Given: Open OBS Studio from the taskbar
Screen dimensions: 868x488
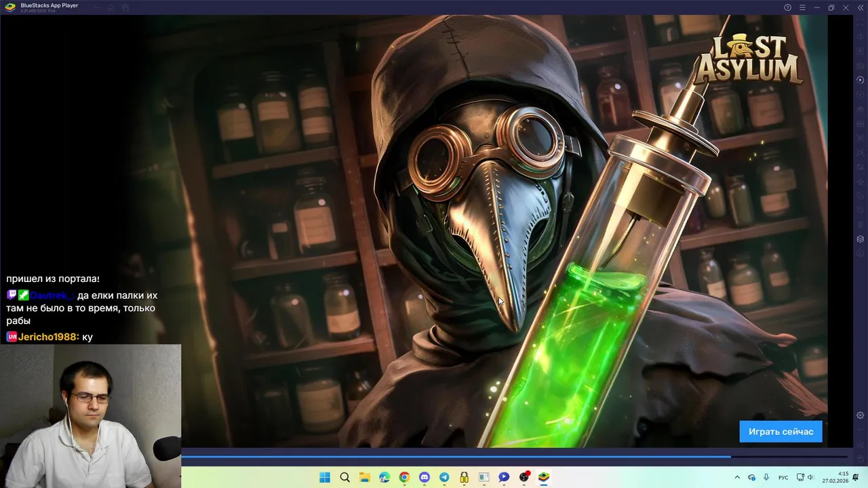Looking at the screenshot, I should [524, 477].
